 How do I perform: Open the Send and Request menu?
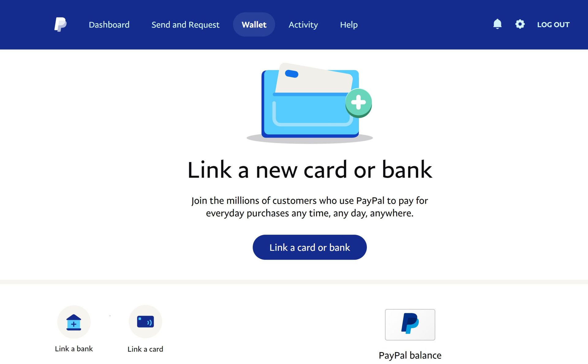[185, 24]
